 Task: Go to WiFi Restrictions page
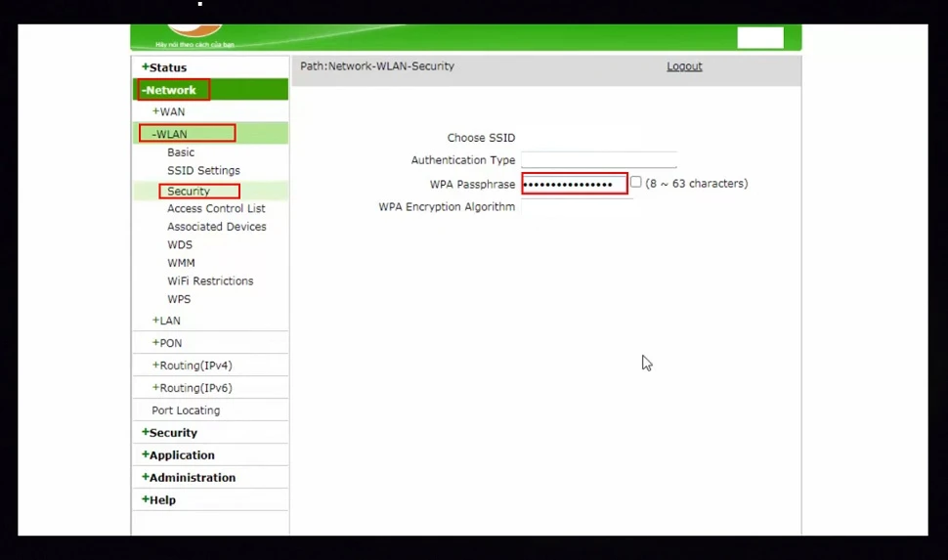[x=210, y=281]
